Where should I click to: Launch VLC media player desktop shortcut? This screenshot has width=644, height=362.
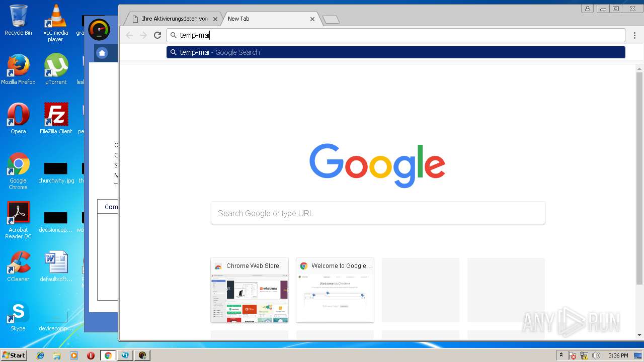click(55, 23)
